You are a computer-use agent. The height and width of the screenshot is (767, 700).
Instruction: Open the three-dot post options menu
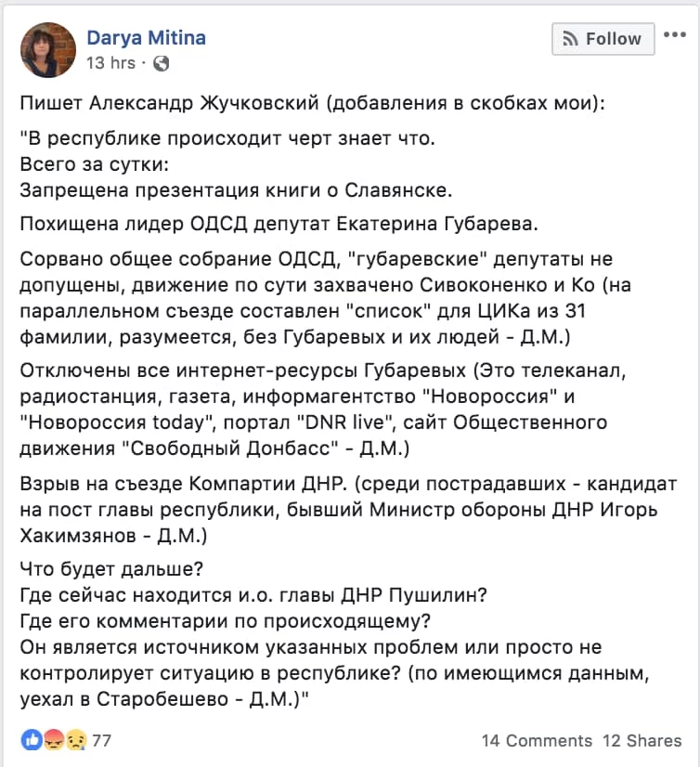(675, 34)
